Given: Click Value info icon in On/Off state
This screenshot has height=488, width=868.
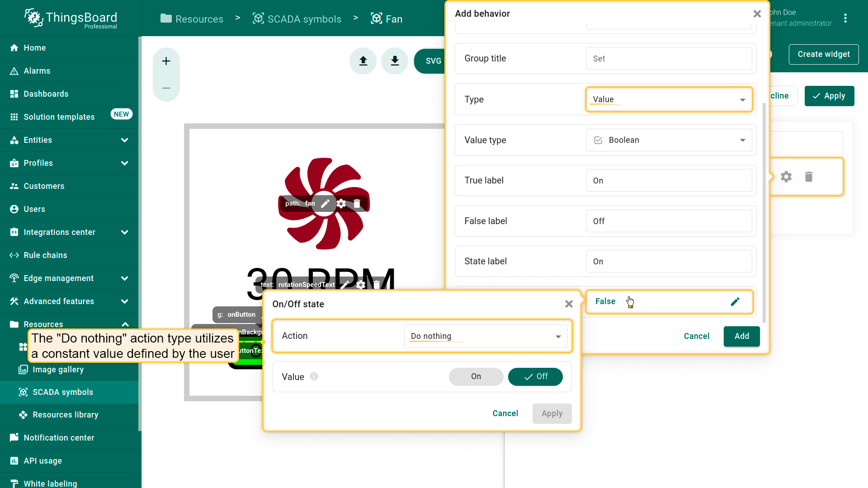Looking at the screenshot, I should pyautogui.click(x=314, y=376).
